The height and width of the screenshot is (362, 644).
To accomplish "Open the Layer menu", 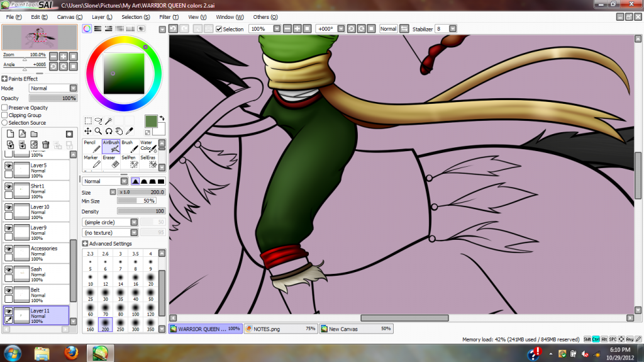I will 102,17.
